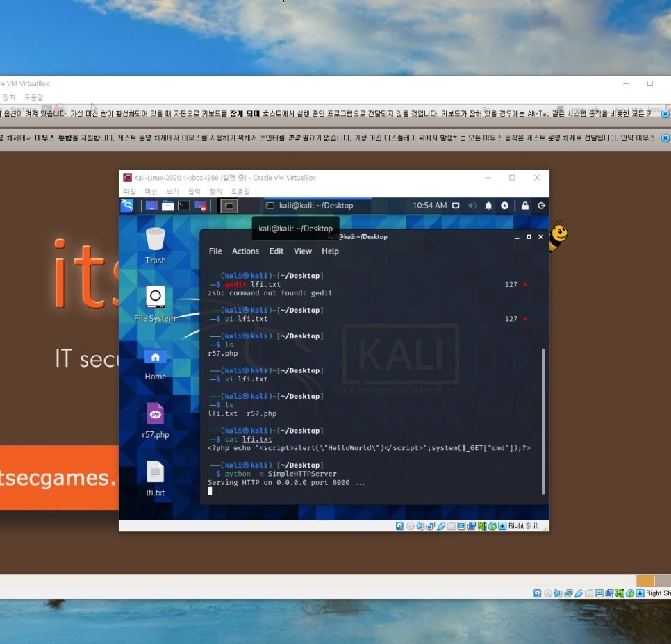Click the network icon in the outer VM status bar

click(x=568, y=593)
